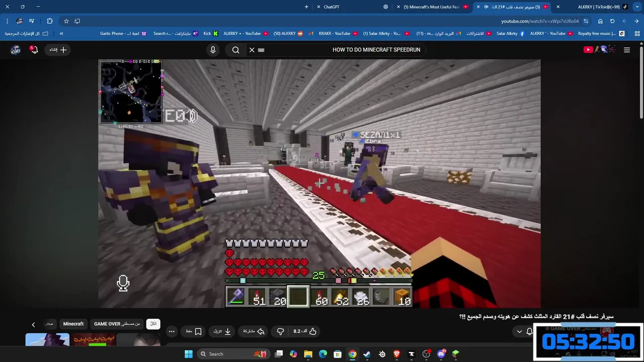Open Brave browser from the taskbar

pos(397,354)
